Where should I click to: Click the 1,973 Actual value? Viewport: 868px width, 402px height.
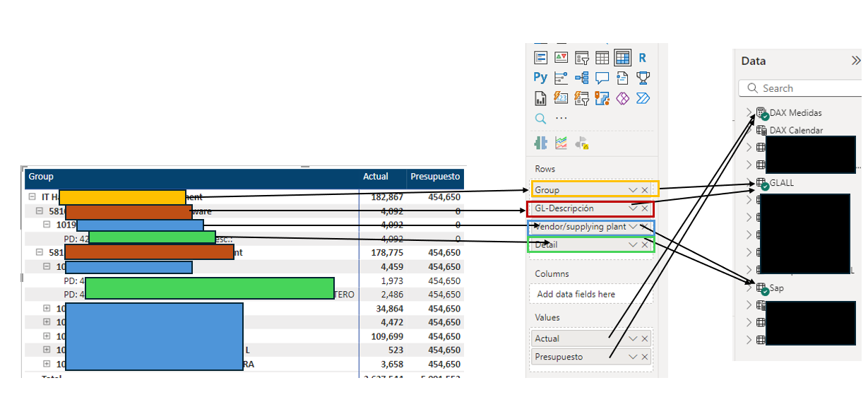[392, 280]
